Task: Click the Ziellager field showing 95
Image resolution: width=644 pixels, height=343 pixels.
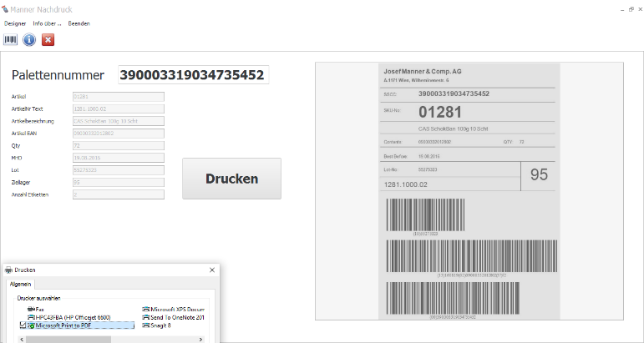Action: [119, 182]
